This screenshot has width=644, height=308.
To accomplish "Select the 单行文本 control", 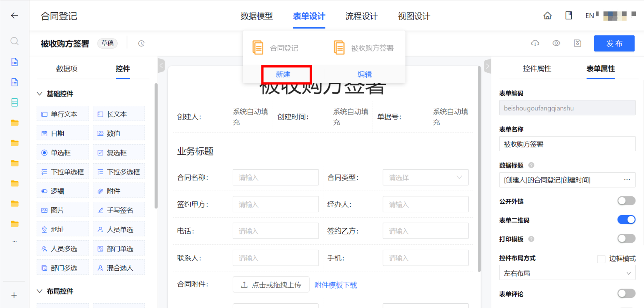I will pyautogui.click(x=63, y=114).
